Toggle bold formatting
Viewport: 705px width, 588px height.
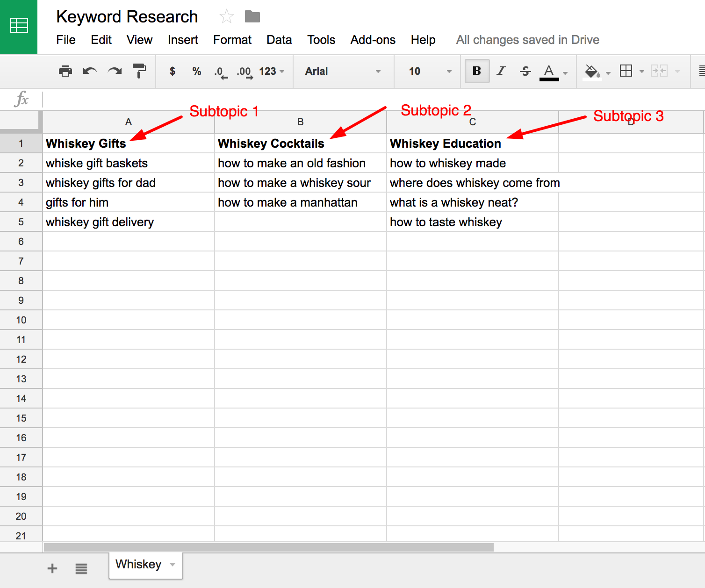click(x=477, y=71)
